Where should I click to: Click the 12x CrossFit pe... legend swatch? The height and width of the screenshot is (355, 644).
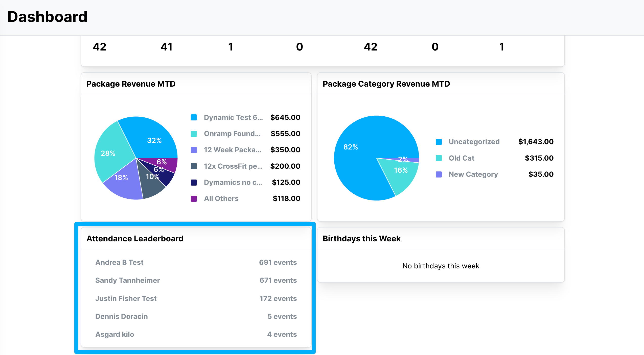pyautogui.click(x=194, y=166)
